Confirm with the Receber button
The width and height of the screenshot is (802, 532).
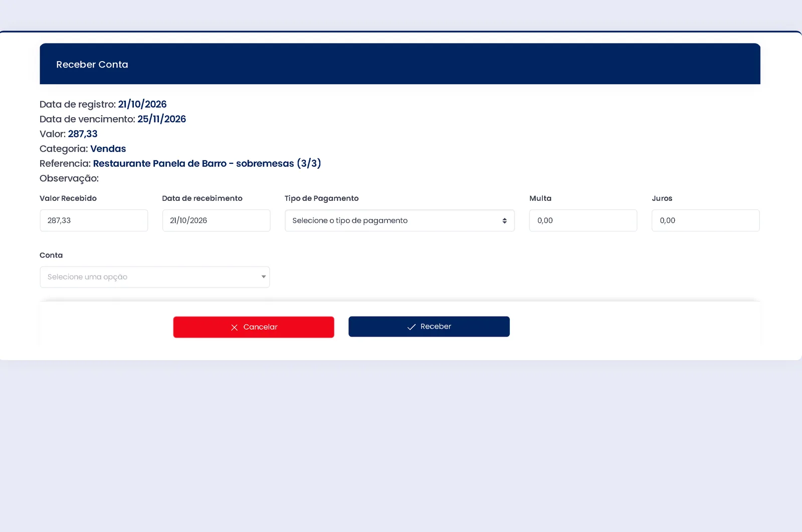point(429,327)
